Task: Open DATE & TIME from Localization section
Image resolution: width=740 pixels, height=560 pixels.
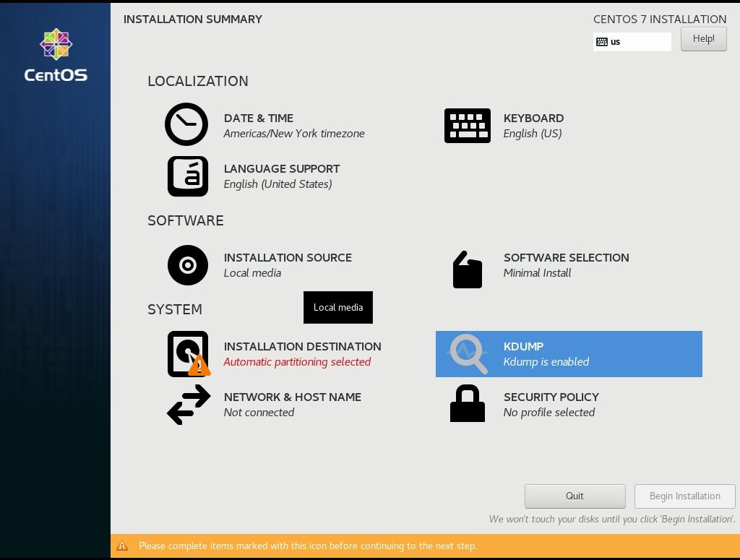Action: tap(258, 118)
